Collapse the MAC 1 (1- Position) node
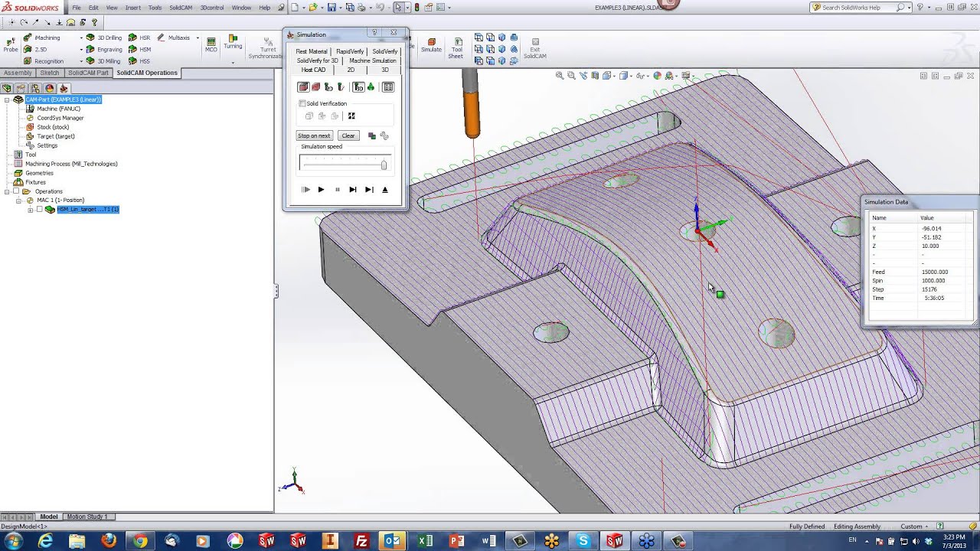Image resolution: width=980 pixels, height=551 pixels. [18, 201]
